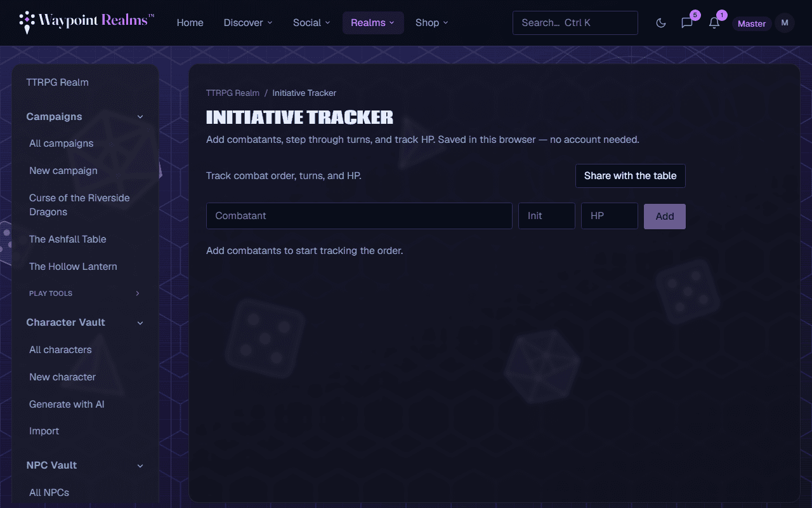Click Share with the table button
The height and width of the screenshot is (508, 812).
[631, 176]
